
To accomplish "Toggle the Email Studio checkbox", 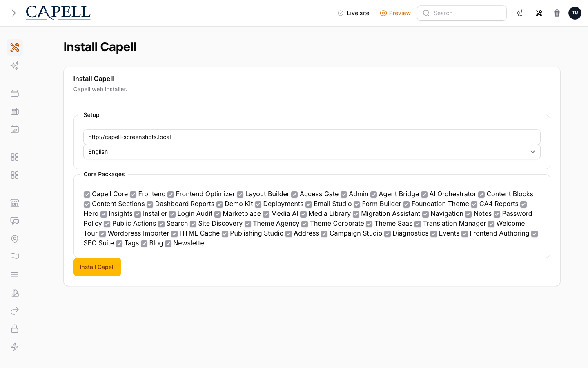I will [x=309, y=204].
